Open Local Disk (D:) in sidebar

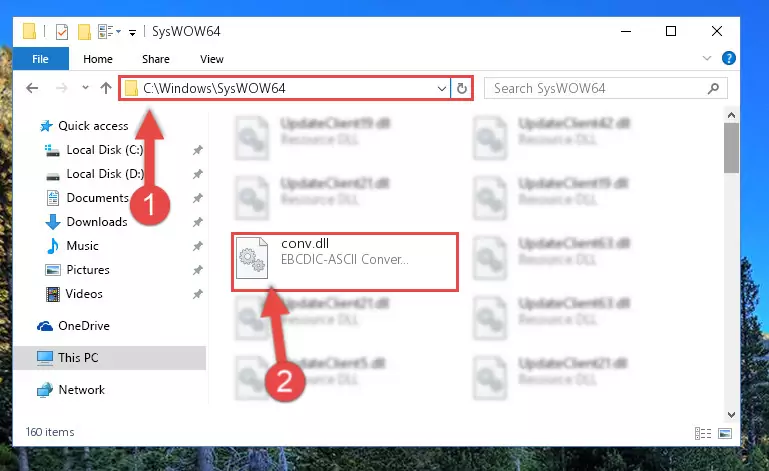(x=105, y=174)
